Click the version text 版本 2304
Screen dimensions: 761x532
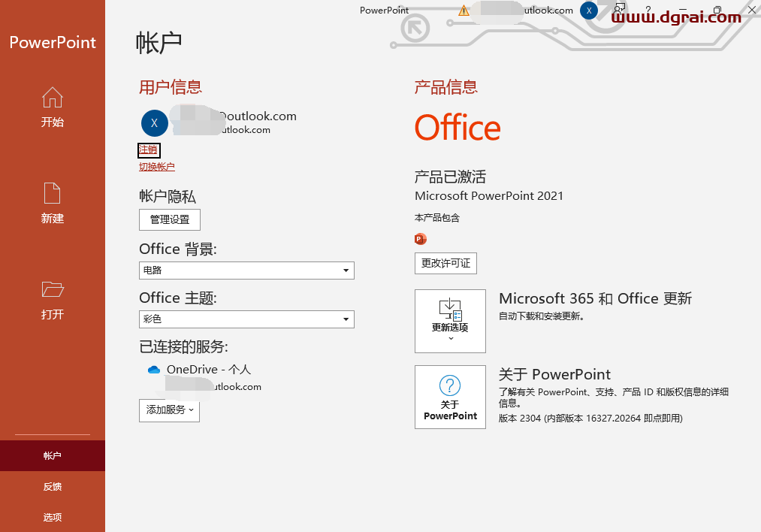[590, 418]
